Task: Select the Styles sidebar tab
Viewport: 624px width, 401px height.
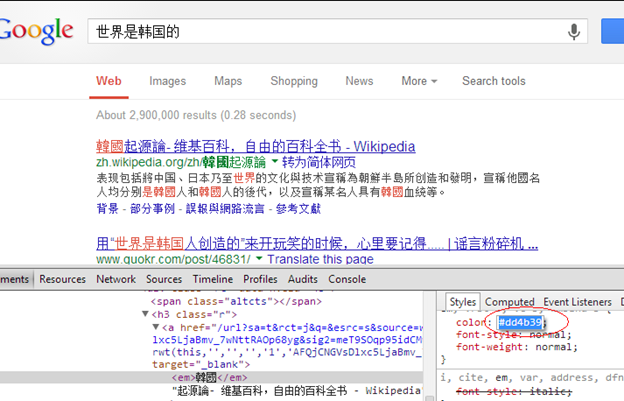Action: tap(463, 302)
